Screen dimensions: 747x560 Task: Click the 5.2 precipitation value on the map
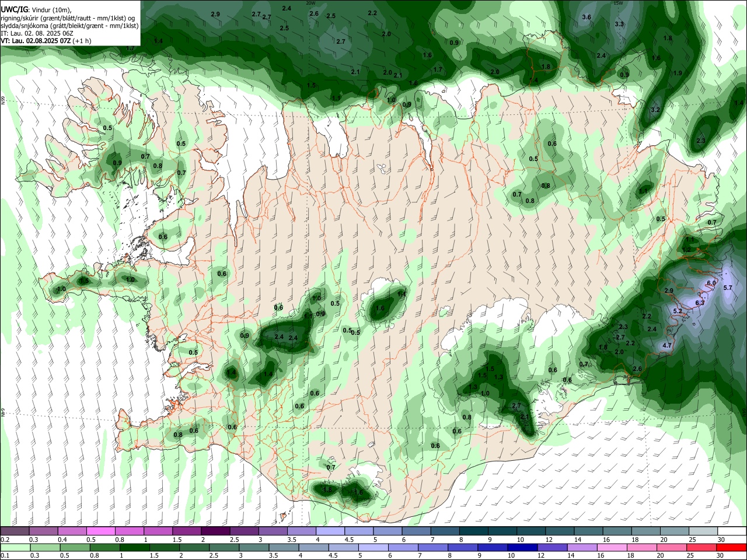678,311
